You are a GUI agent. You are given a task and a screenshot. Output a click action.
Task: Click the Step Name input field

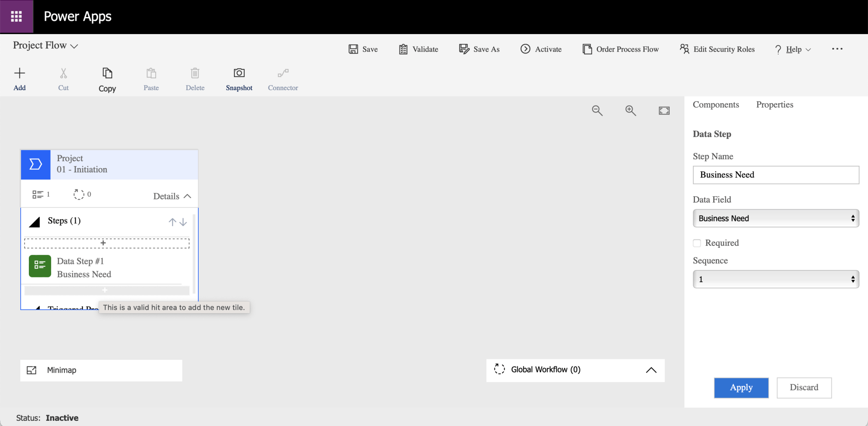point(775,175)
